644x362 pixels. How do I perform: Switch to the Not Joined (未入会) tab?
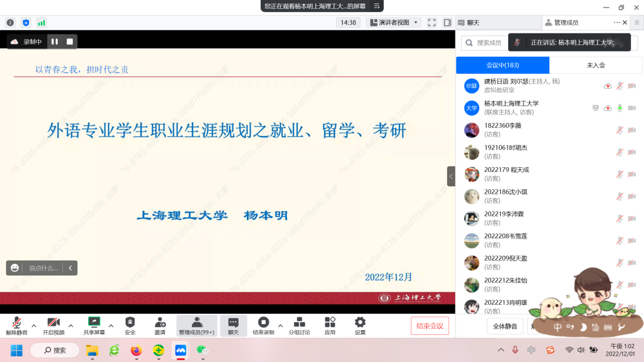596,65
